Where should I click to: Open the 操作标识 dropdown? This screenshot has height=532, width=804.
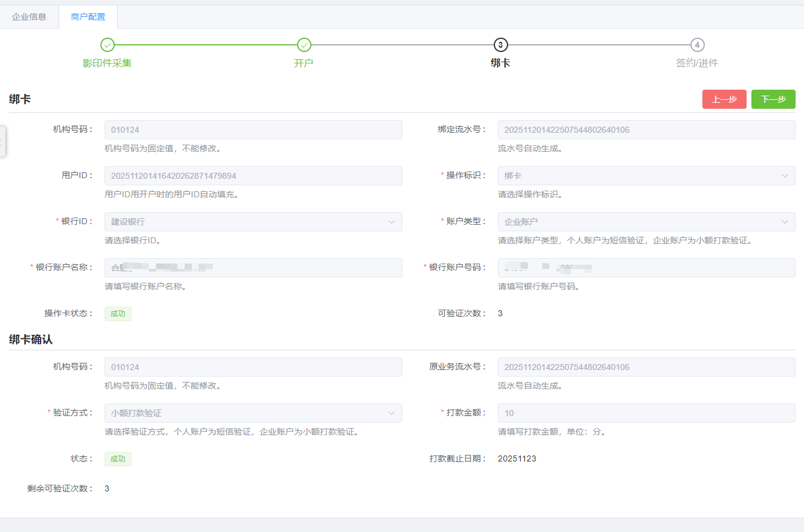(x=646, y=176)
